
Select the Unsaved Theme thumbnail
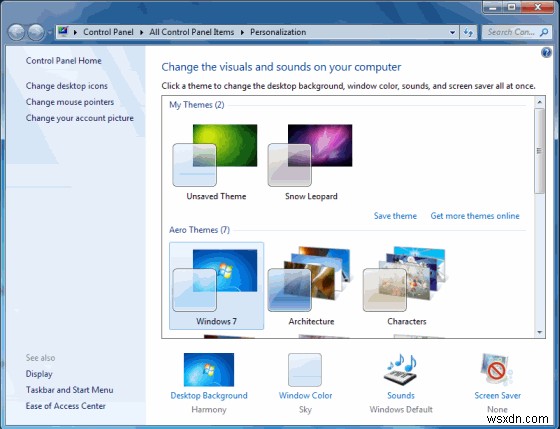(215, 155)
